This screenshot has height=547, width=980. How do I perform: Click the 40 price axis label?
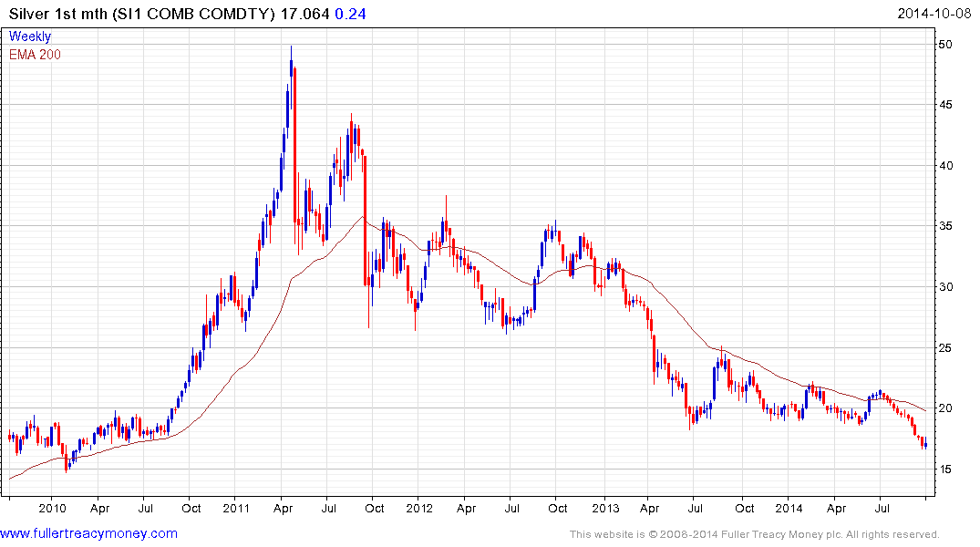tap(945, 166)
